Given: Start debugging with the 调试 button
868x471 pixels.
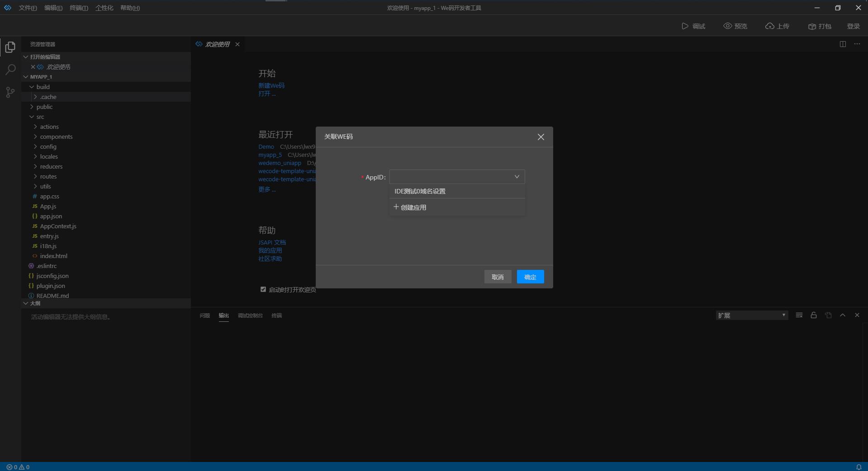Looking at the screenshot, I should point(693,26).
